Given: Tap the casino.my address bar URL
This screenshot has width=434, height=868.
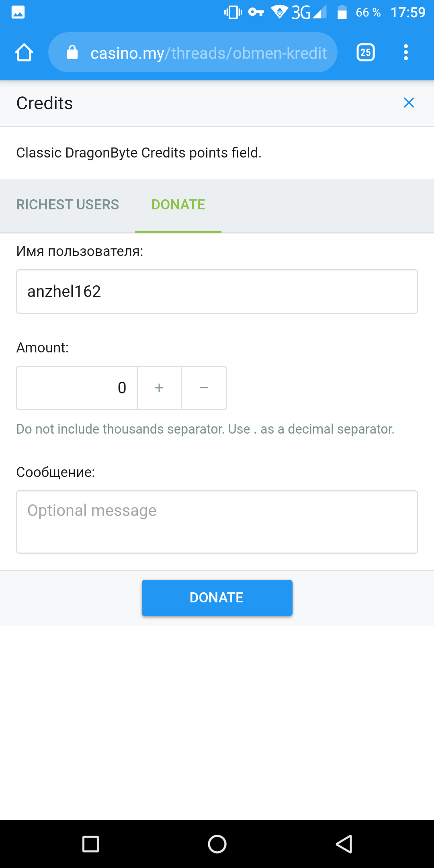Looking at the screenshot, I should coord(208,53).
